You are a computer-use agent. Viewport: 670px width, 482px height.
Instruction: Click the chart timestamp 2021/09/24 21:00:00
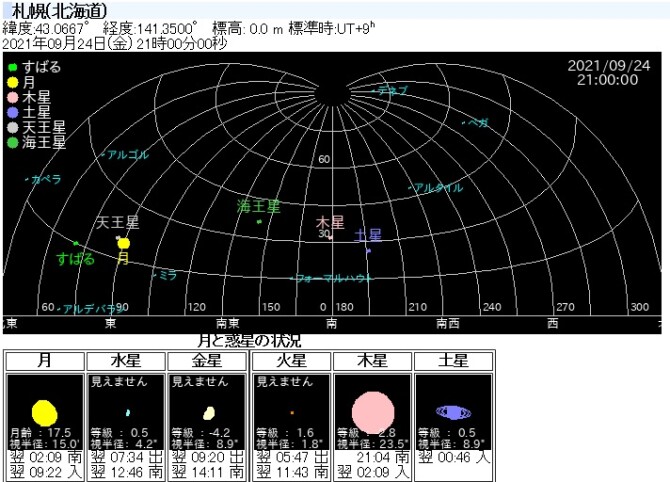(608, 73)
